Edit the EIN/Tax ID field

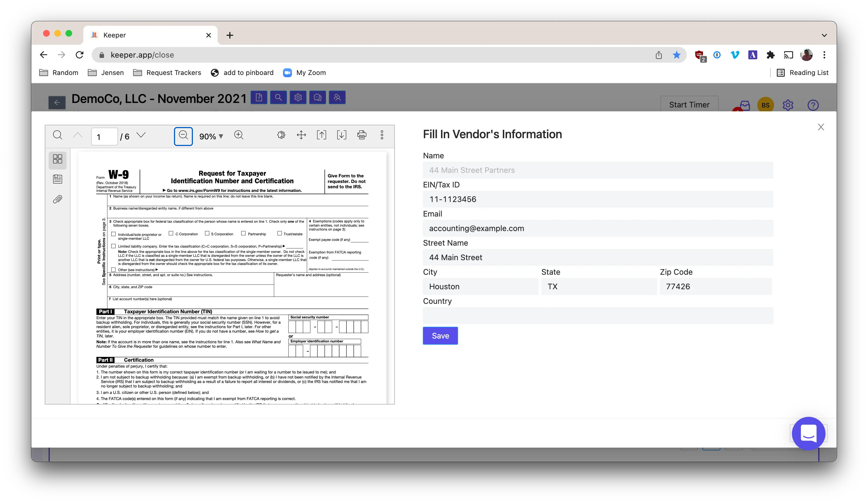598,199
